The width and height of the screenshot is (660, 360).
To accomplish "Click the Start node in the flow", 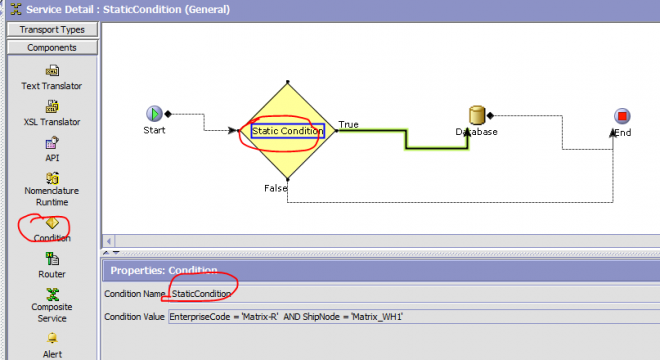I will tap(154, 114).
